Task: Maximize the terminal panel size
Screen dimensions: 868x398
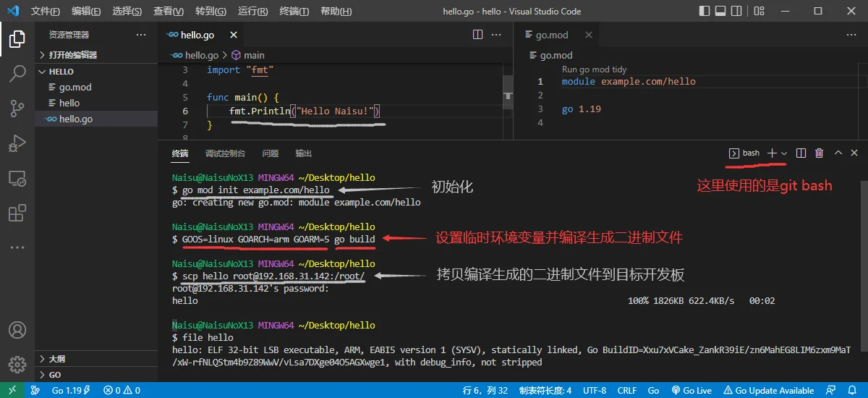Action: point(838,153)
